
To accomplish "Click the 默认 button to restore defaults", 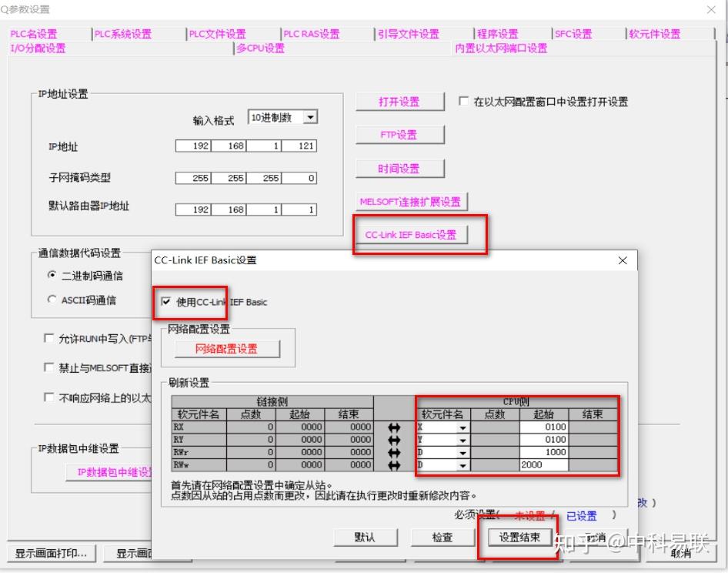I will point(365,538).
